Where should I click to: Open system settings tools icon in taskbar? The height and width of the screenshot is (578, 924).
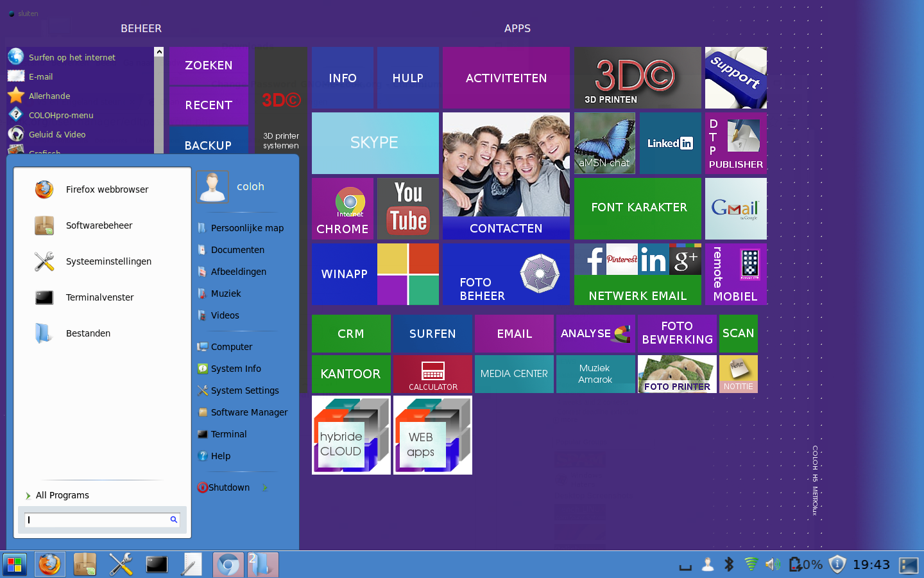click(121, 565)
